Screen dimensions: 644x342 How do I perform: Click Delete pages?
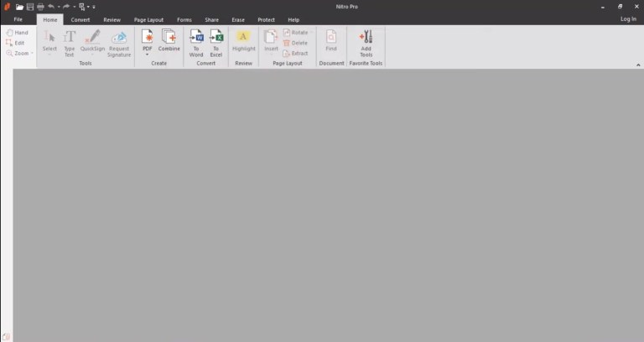click(x=295, y=43)
